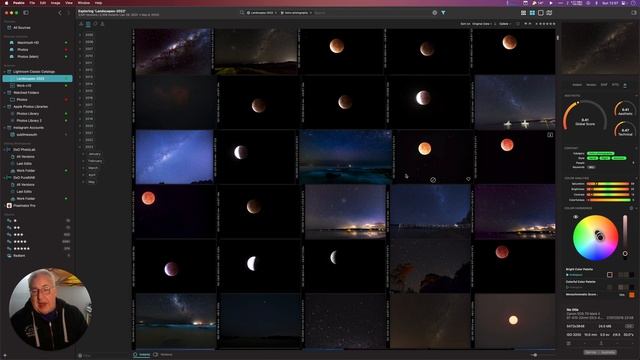
Task: Click the first icon above the year list
Action: click(x=81, y=24)
